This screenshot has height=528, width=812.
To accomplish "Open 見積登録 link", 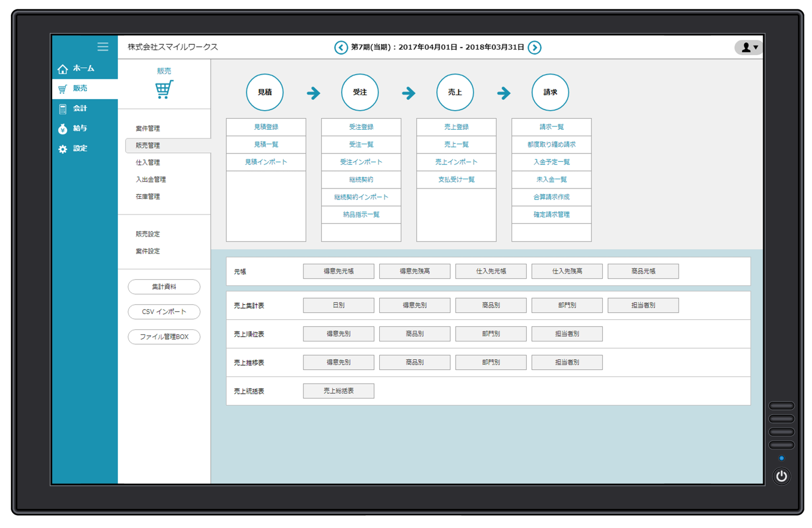I will [266, 127].
